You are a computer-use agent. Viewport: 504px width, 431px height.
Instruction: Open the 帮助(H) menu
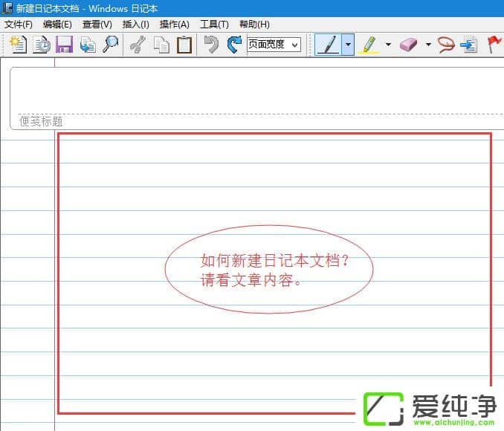pos(254,25)
